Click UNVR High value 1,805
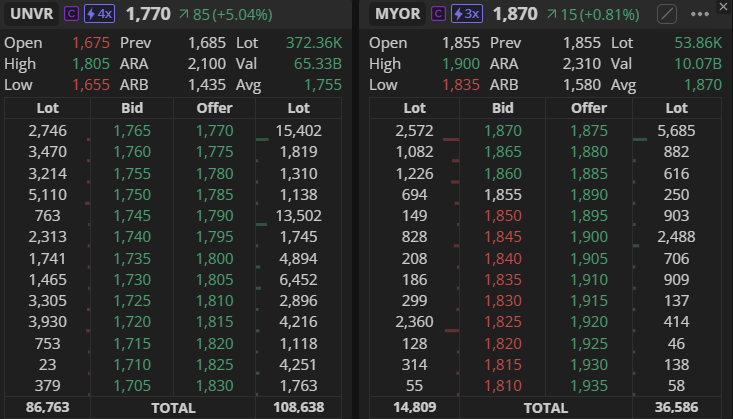The height and width of the screenshot is (419, 733). tap(91, 64)
